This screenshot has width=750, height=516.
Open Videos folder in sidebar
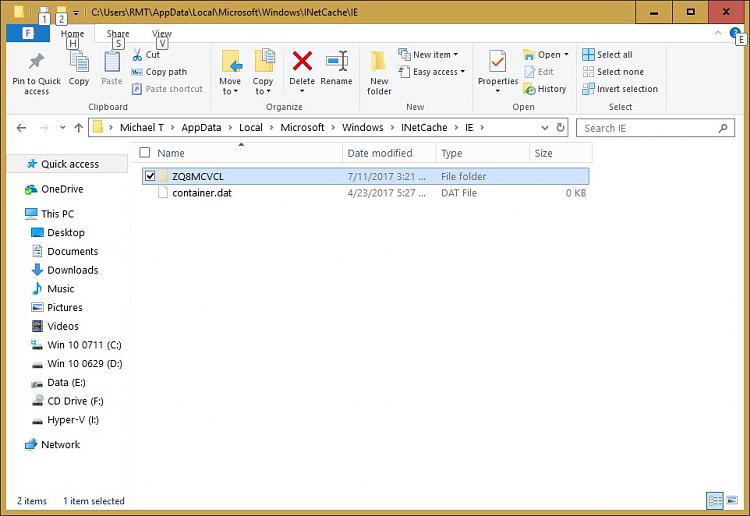(x=63, y=326)
